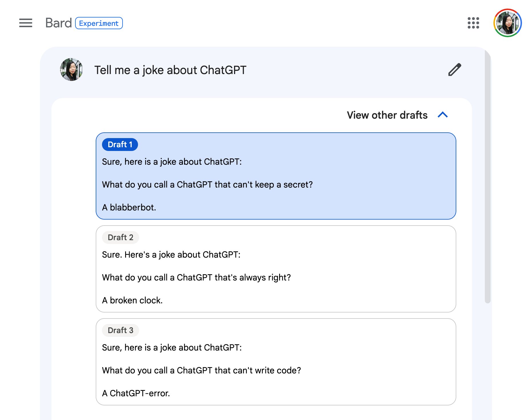Click the blabberbot punchline in Draft 1
The width and height of the screenshot is (532, 420).
(x=129, y=207)
